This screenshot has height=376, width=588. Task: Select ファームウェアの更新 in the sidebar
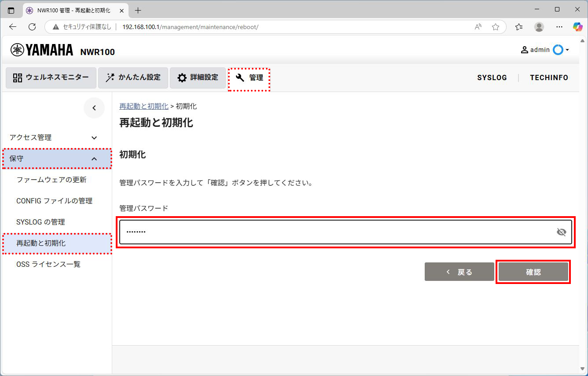[x=51, y=180]
